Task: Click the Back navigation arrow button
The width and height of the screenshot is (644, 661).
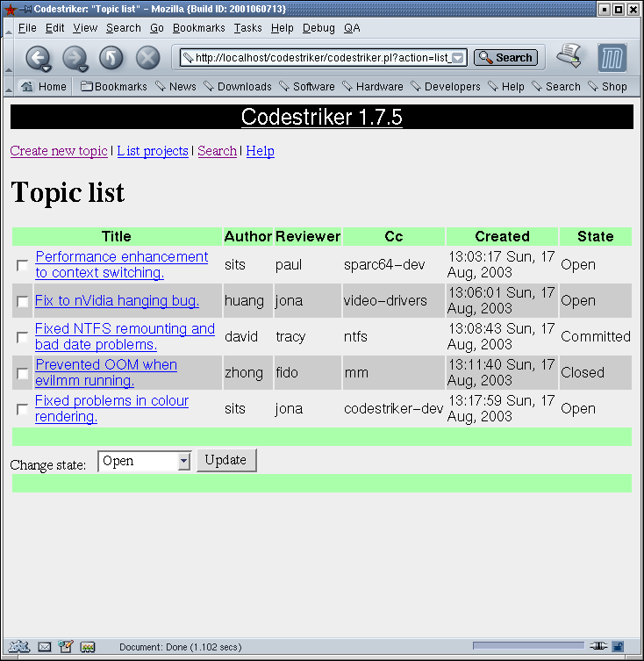Action: pos(36,58)
